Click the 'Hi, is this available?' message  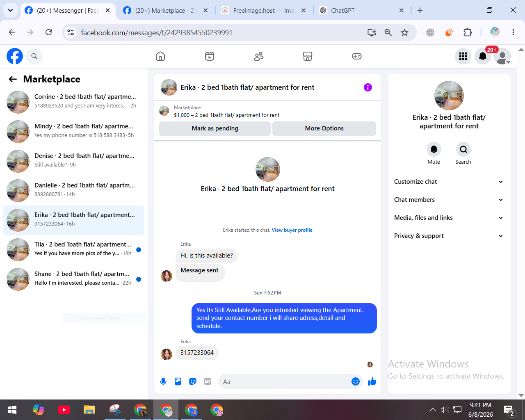pos(207,256)
